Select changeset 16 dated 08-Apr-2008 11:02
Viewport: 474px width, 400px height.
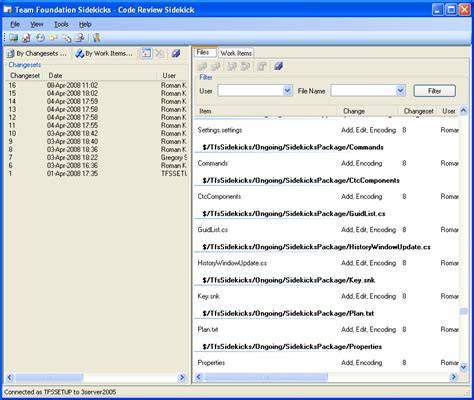97,85
